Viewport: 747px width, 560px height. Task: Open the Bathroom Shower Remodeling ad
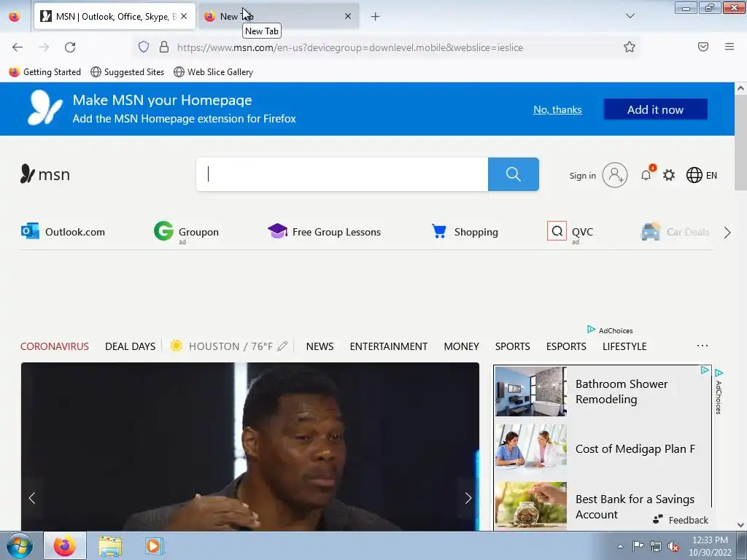603,392
